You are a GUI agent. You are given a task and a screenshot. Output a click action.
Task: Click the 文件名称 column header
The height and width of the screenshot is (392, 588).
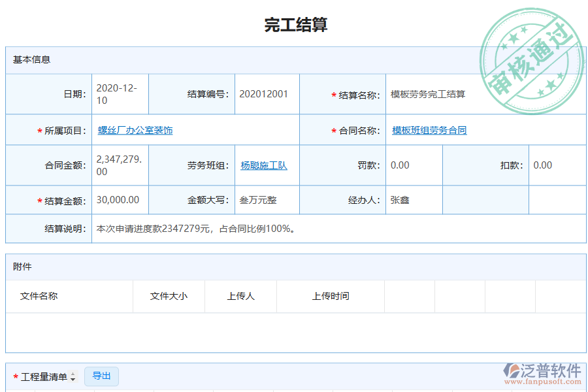39,296
